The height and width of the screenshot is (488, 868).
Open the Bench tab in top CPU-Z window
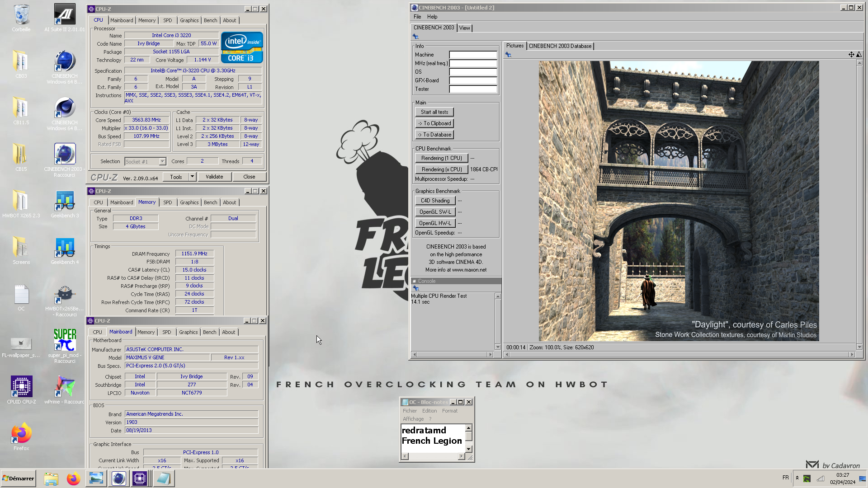tap(210, 20)
